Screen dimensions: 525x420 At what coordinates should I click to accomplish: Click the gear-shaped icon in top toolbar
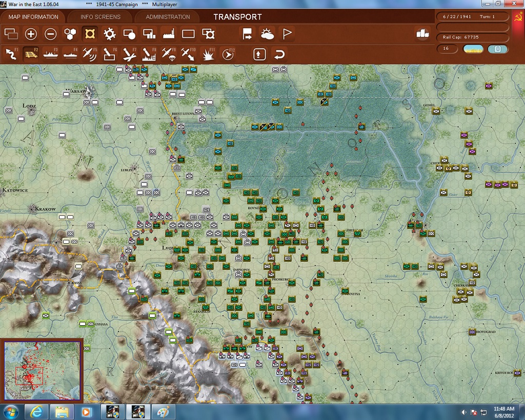click(x=110, y=34)
